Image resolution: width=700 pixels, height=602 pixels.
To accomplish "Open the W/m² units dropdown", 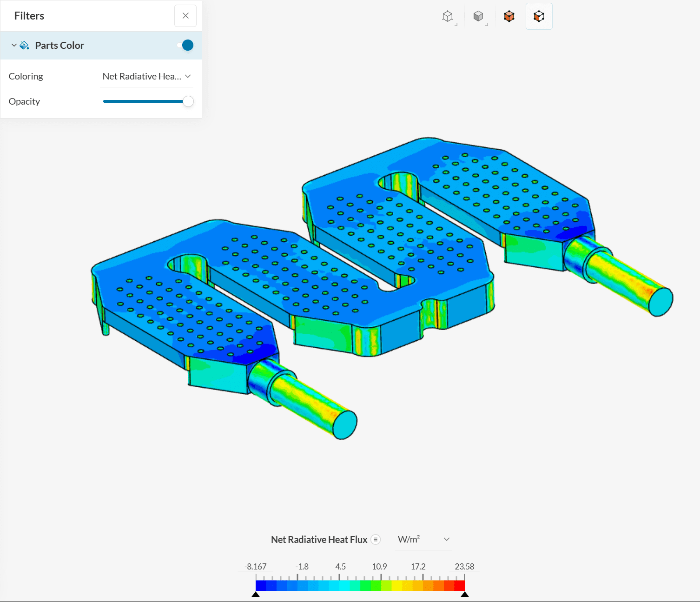I will [x=423, y=539].
